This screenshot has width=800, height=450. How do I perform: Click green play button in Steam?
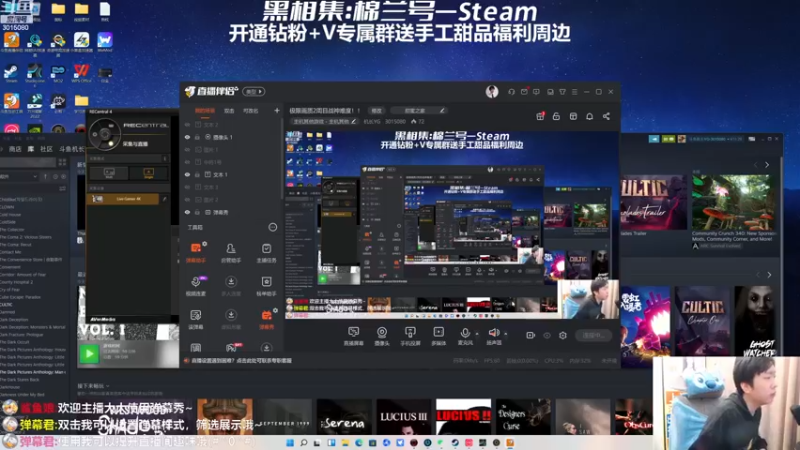(89, 354)
